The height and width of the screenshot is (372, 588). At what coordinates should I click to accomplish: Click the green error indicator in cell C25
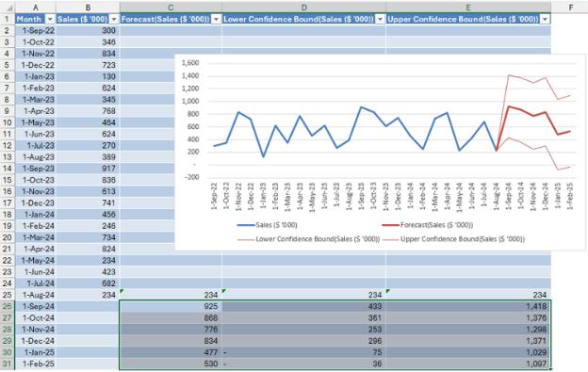122,291
